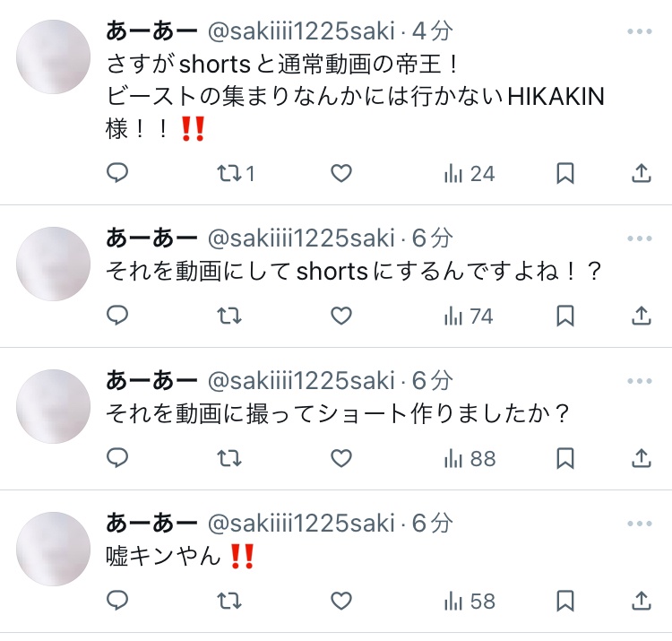Open more options on shortsにするんですよね tweet
Image resolution: width=672 pixels, height=641 pixels.
pyautogui.click(x=640, y=238)
